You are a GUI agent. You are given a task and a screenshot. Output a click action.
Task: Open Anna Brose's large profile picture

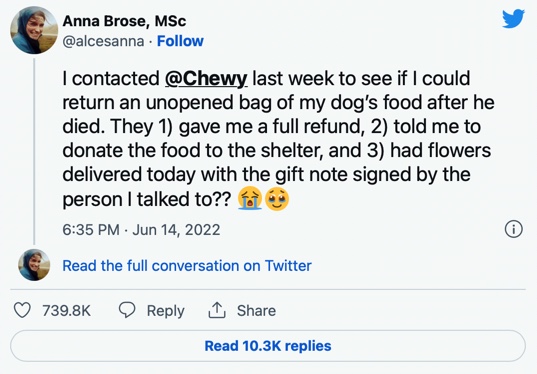click(x=34, y=30)
